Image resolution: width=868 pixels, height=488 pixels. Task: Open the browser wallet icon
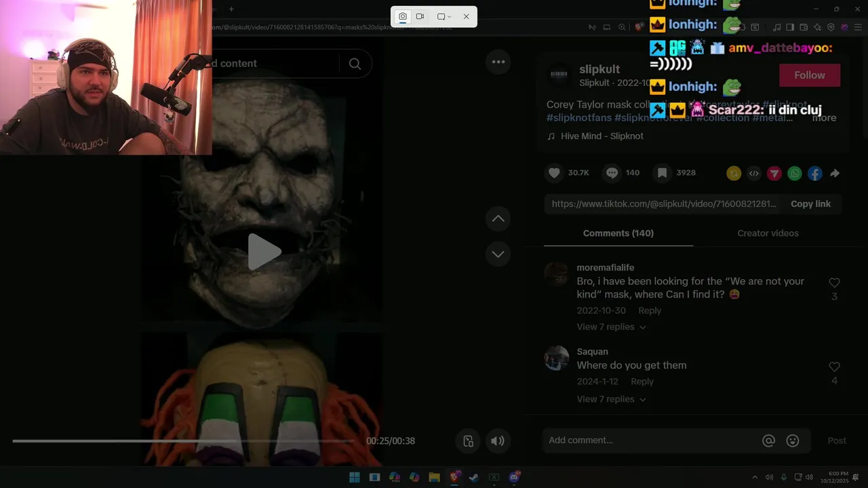(x=804, y=27)
